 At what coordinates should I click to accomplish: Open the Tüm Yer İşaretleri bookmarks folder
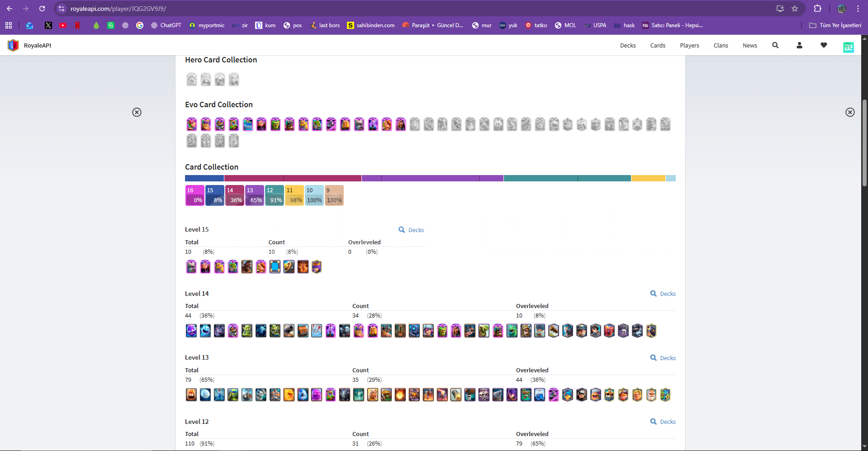pos(835,25)
